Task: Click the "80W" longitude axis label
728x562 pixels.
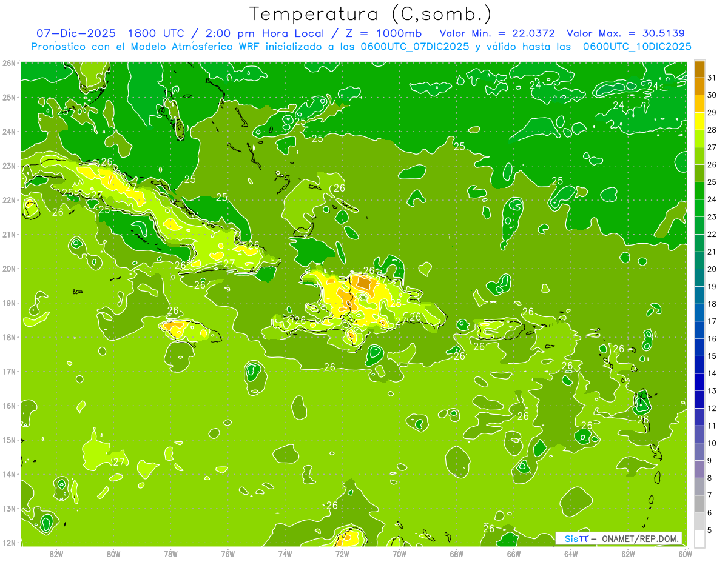Action: [113, 554]
